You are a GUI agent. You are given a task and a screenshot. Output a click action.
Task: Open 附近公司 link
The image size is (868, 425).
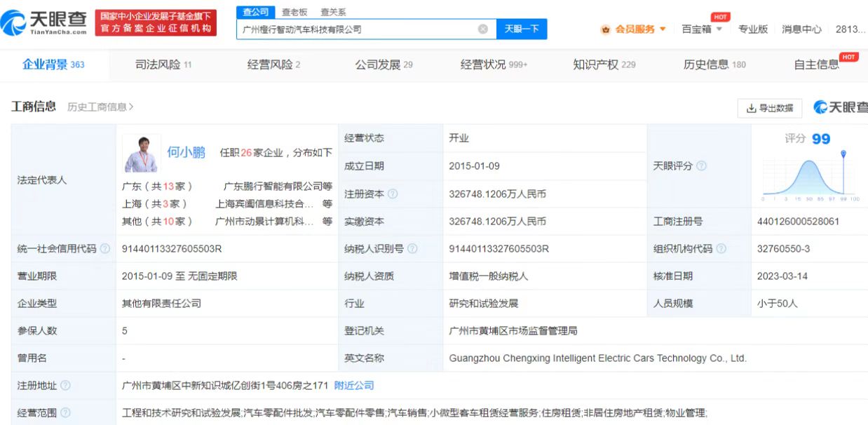[x=354, y=385]
